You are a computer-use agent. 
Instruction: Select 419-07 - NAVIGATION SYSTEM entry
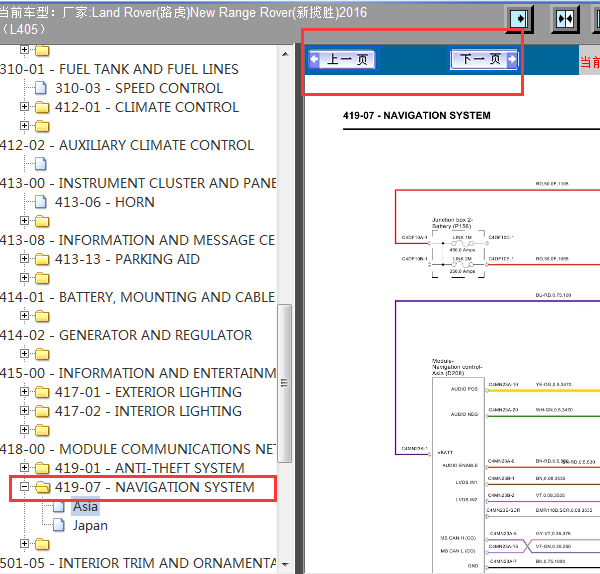(155, 487)
